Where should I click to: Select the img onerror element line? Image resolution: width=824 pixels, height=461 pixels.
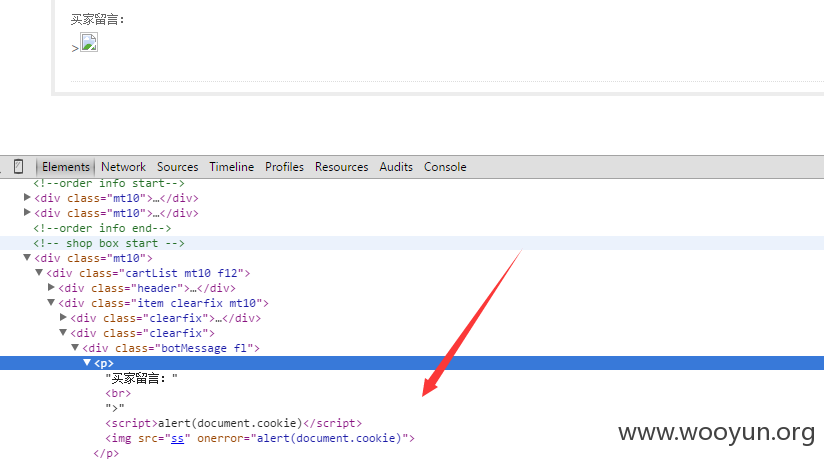[260, 438]
